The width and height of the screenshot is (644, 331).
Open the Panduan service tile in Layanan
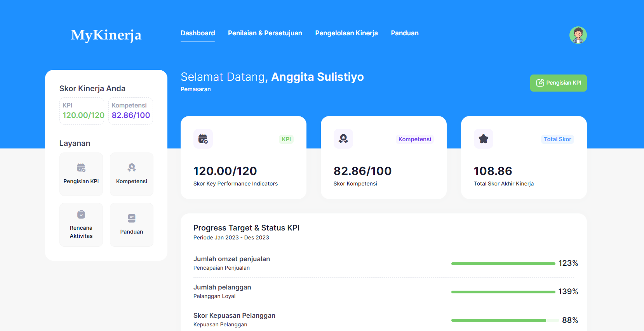(132, 225)
